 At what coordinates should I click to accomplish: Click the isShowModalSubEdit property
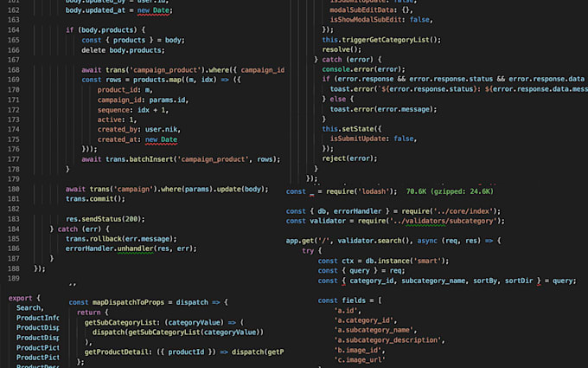[380, 18]
